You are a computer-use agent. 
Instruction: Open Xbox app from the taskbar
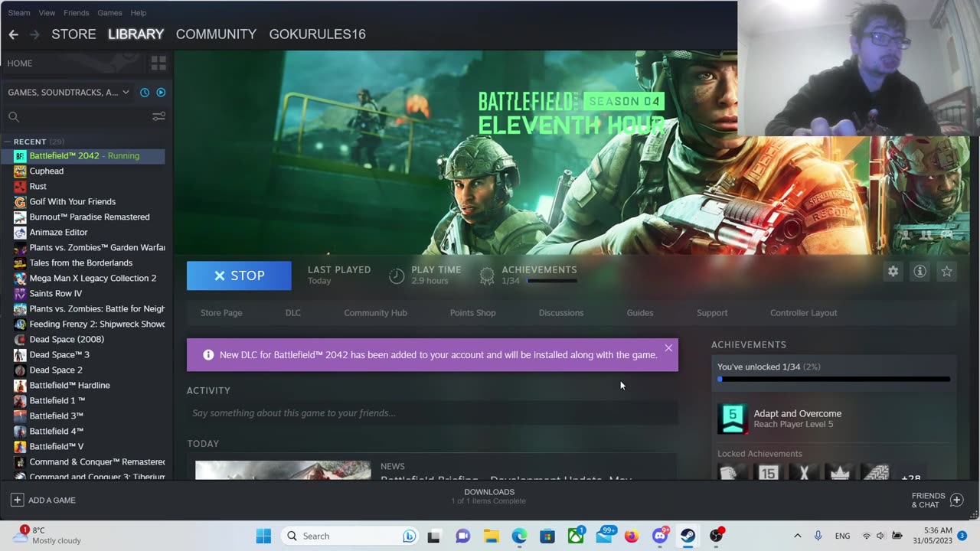[575, 536]
